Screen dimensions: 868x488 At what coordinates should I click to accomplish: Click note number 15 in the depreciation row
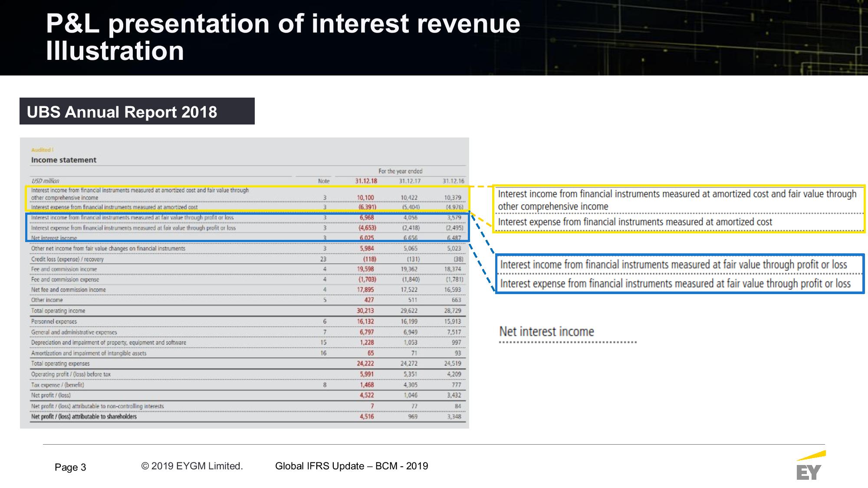point(323,343)
